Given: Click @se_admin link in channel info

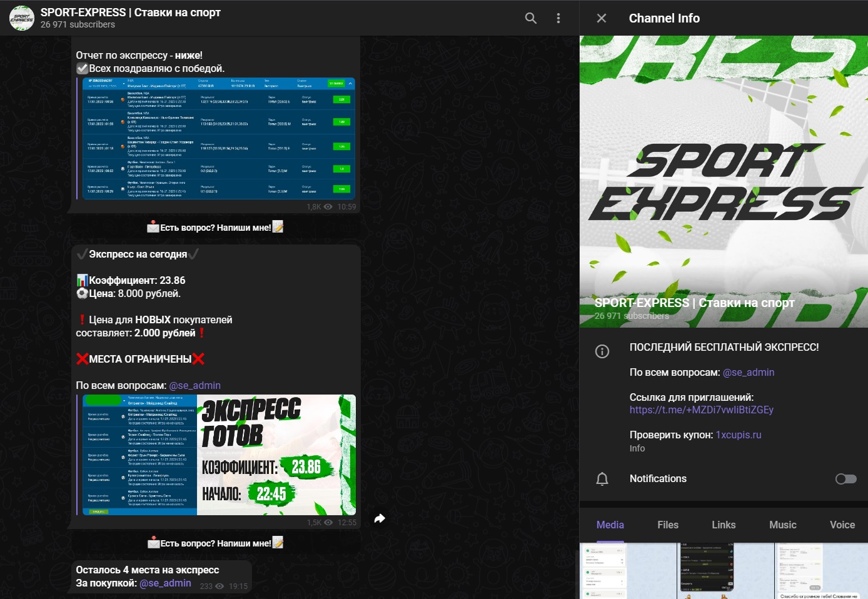Looking at the screenshot, I should [x=748, y=373].
